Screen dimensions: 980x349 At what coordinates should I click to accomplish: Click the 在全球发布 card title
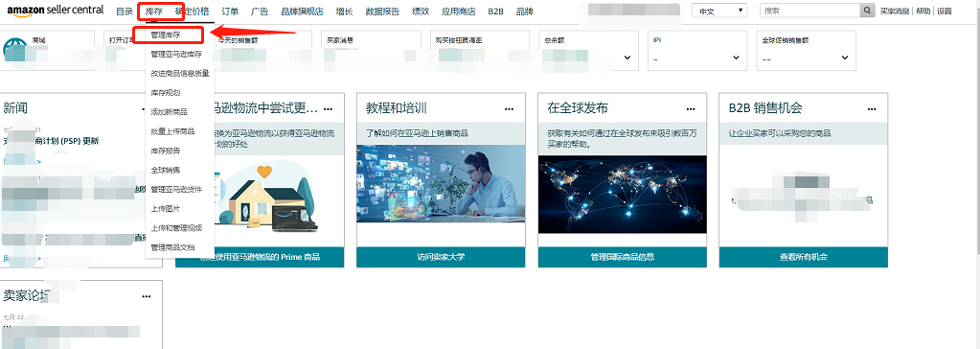pyautogui.click(x=578, y=108)
